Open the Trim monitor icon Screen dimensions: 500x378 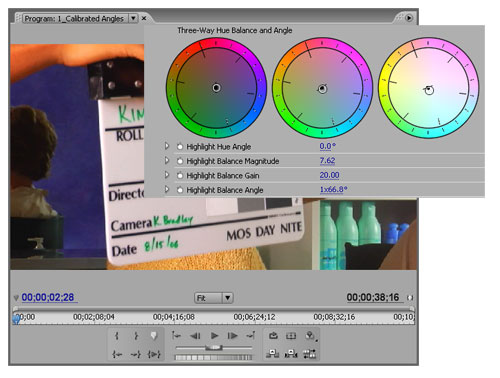coord(309,354)
